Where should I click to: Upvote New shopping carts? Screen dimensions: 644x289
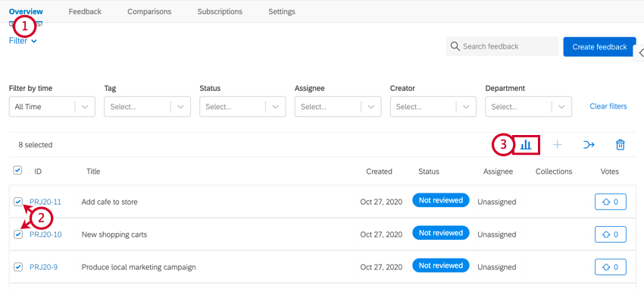611,234
